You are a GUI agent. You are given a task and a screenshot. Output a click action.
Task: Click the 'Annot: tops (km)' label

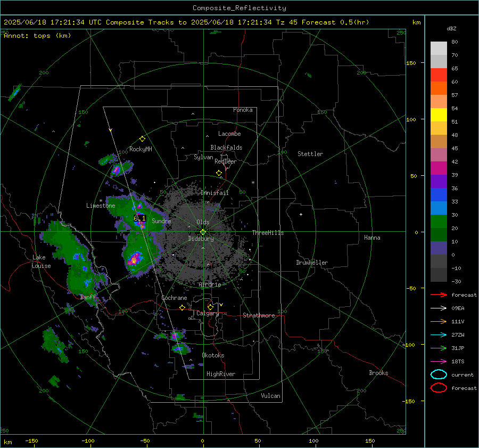coord(37,36)
